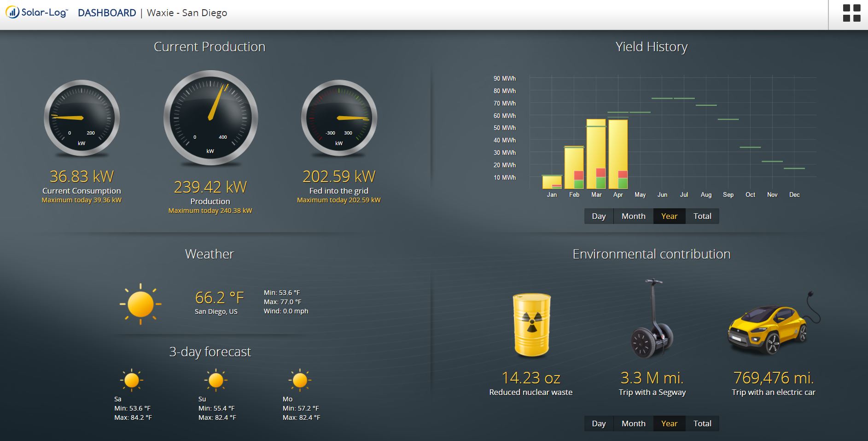Show Total in Yield History
The image size is (868, 441).
click(x=702, y=216)
